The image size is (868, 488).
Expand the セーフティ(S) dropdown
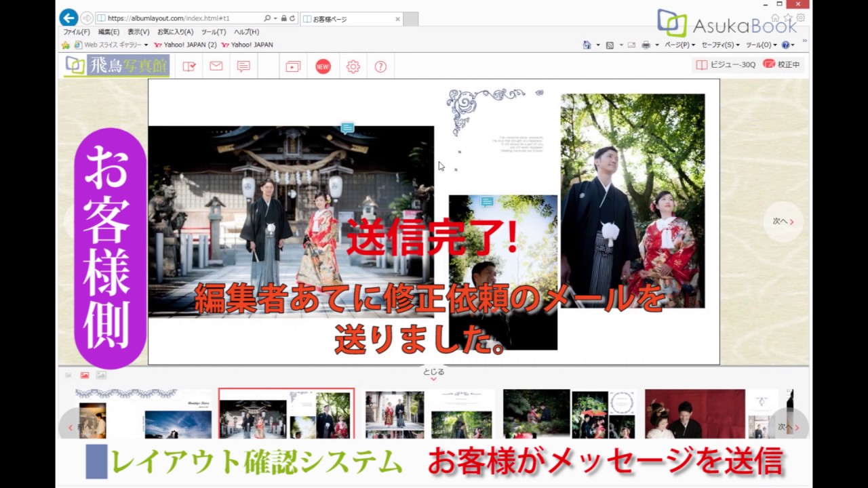coord(720,45)
